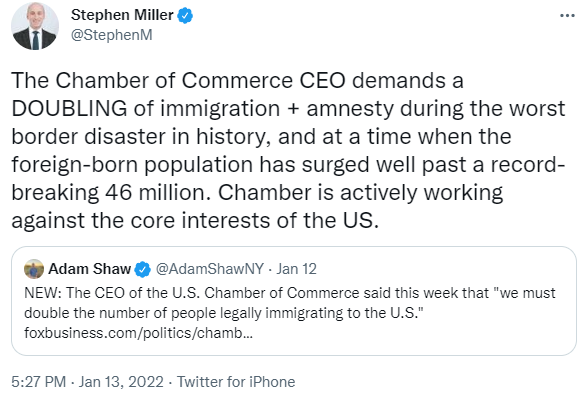Open the foxbusiness.com/politics link
582x397 pixels.
point(138,333)
